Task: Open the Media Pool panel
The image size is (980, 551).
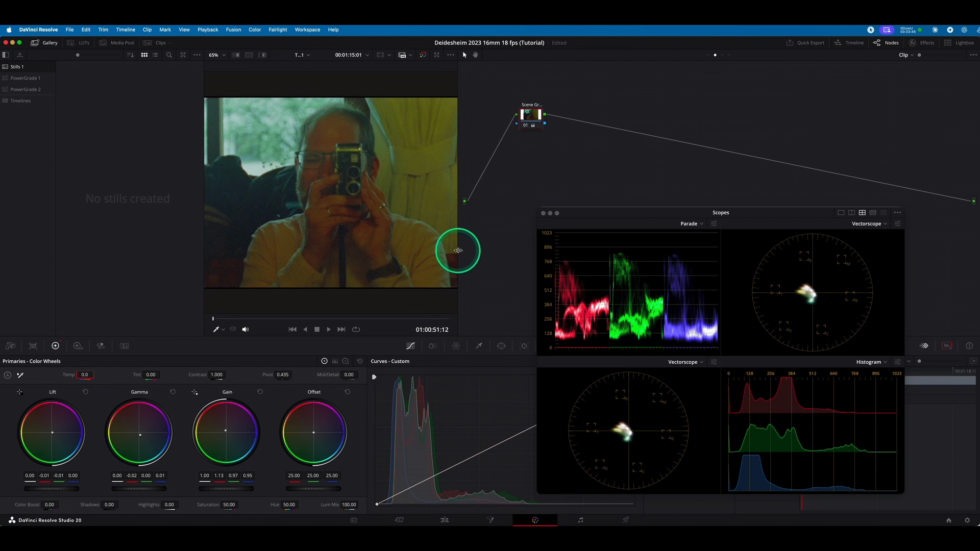Action: (117, 43)
